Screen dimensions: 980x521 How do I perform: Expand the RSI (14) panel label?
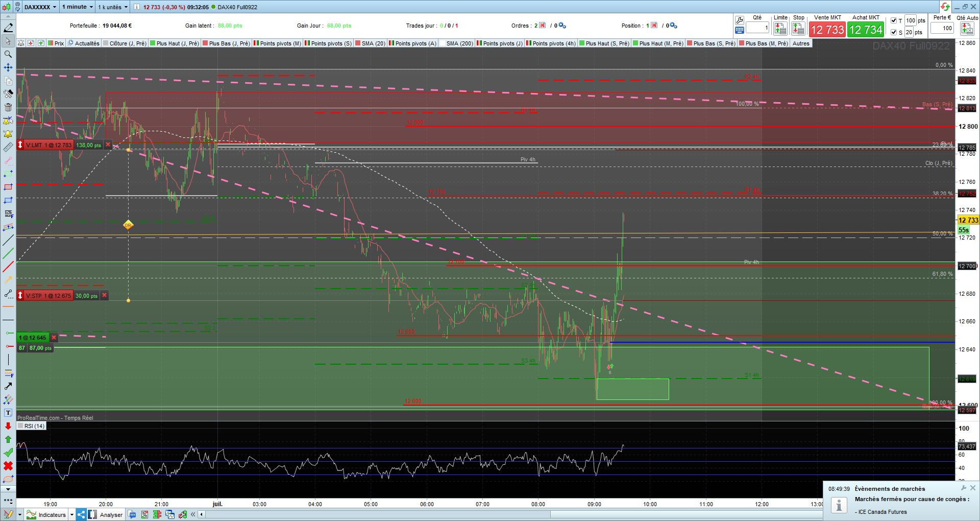31,426
